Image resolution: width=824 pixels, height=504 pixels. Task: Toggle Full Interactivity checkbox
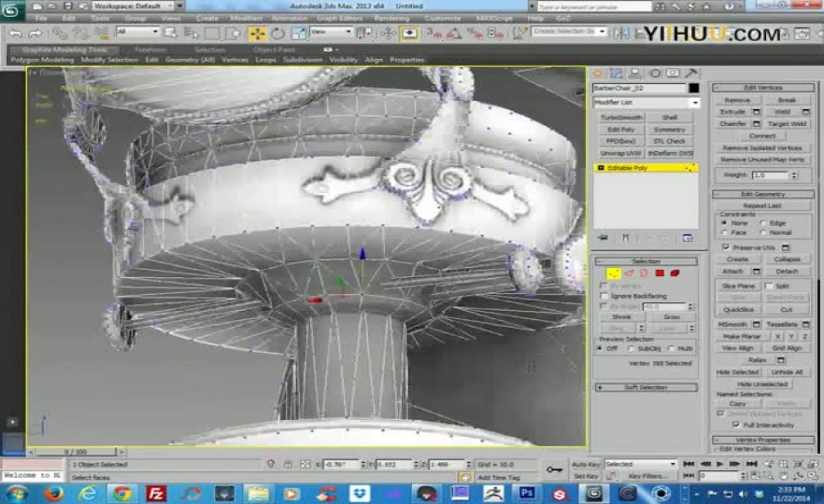736,425
